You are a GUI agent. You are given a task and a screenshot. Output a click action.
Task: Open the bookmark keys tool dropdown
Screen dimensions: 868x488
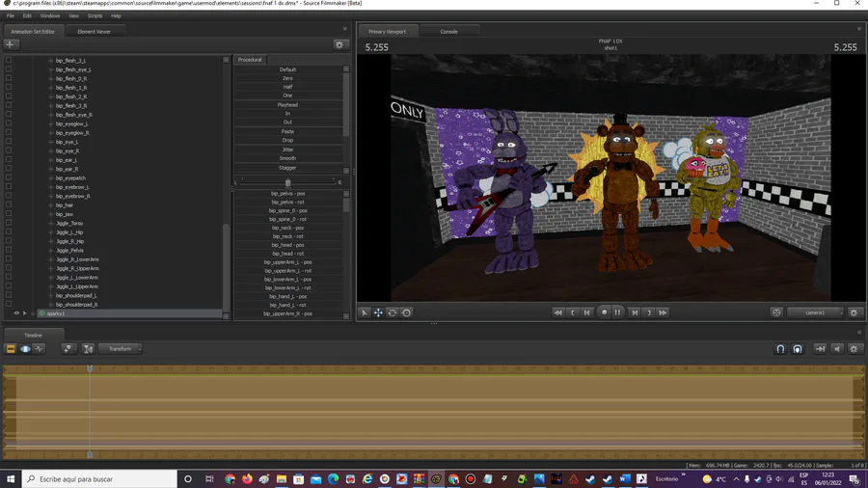tap(68, 348)
